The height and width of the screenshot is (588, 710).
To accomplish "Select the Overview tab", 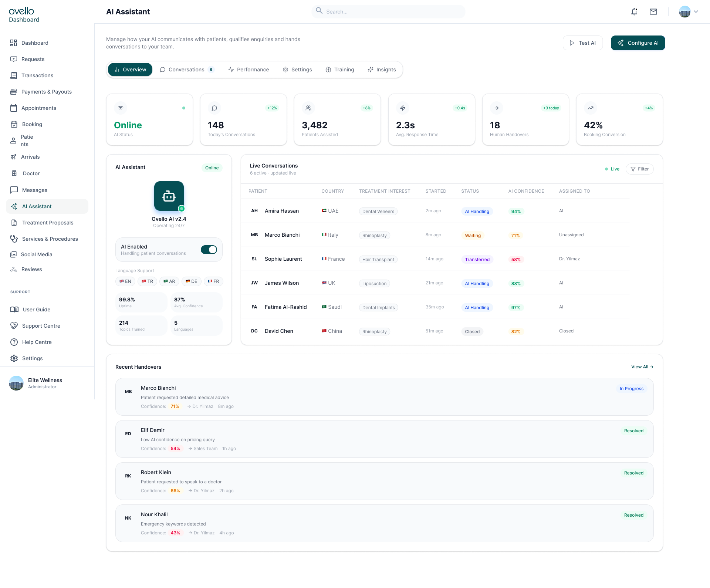I will click(x=130, y=70).
